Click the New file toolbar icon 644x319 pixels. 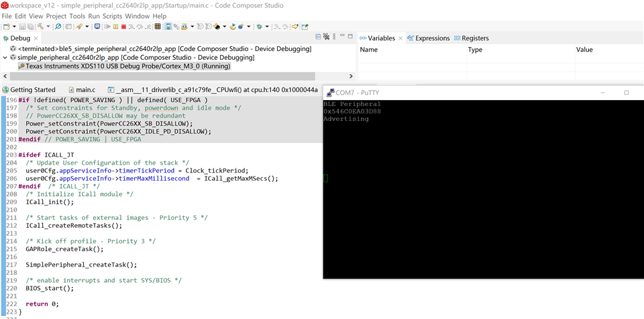coord(5,27)
